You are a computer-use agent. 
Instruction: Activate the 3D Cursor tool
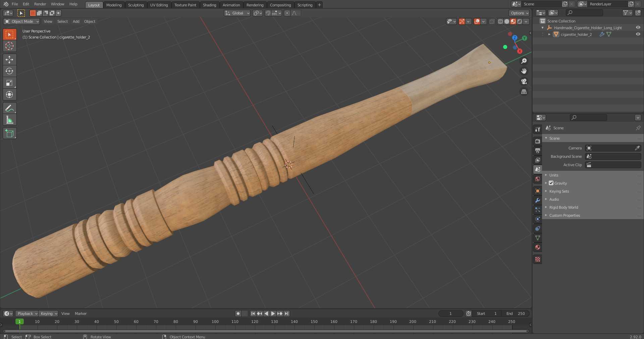(9, 46)
